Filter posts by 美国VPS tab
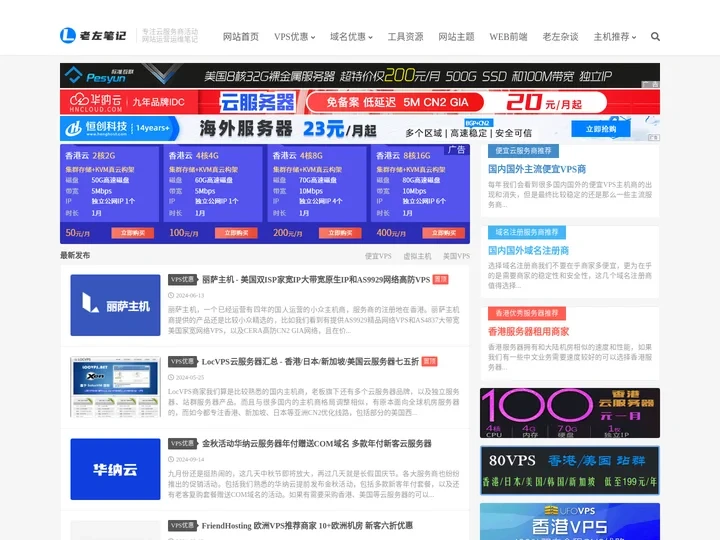Screen dimensions: 720x540 point(456,256)
